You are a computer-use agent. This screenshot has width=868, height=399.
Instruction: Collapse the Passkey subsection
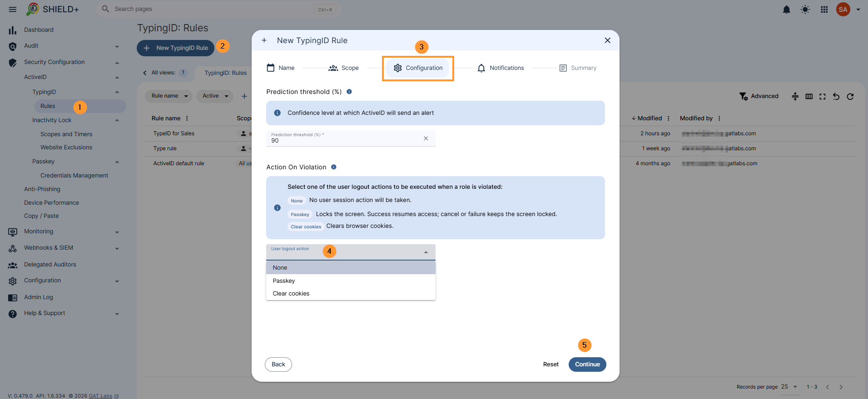[117, 162]
